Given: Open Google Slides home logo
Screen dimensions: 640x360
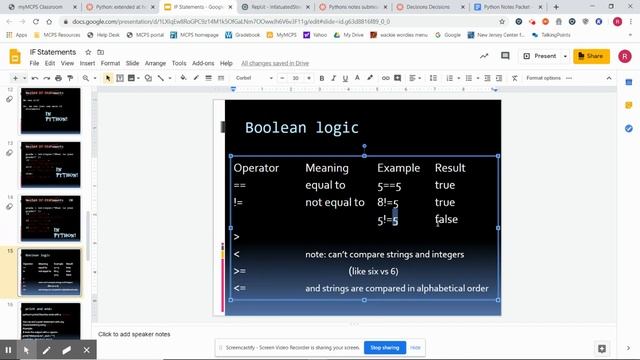Looking at the screenshot, I should click(15, 57).
